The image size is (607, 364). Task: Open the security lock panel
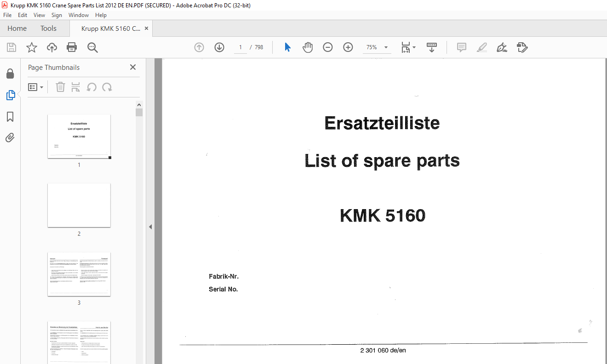click(10, 74)
